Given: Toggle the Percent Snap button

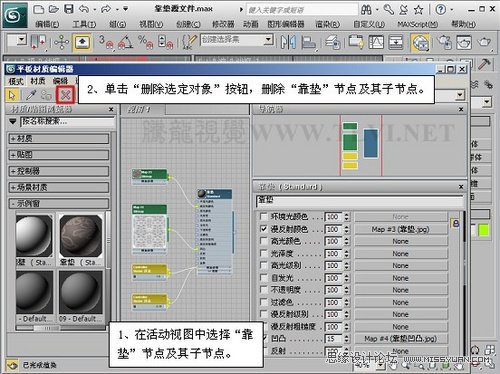Looking at the screenshot, I should (145, 42).
